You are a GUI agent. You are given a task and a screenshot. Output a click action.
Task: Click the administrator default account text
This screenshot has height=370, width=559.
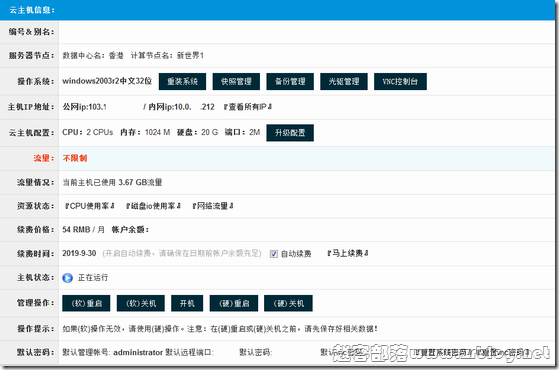pos(138,352)
